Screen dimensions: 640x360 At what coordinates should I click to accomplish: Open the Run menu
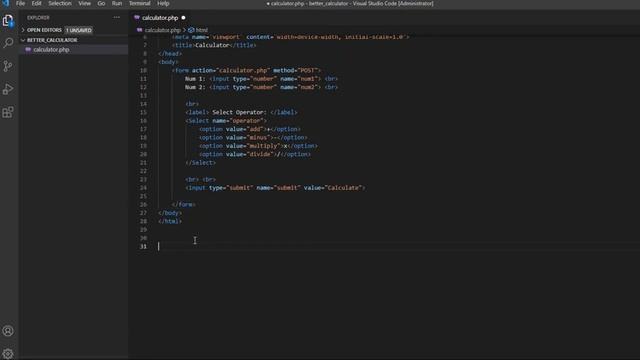point(117,3)
